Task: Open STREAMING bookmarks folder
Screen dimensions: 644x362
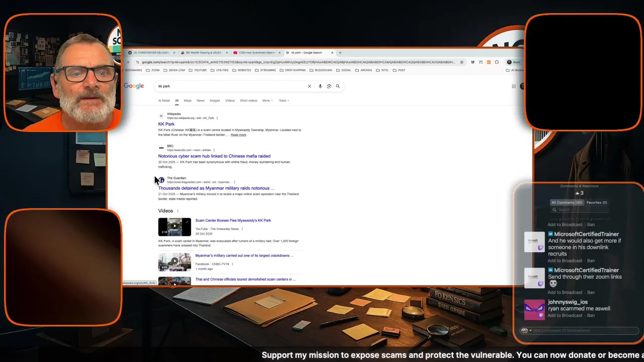Action: 265,70
